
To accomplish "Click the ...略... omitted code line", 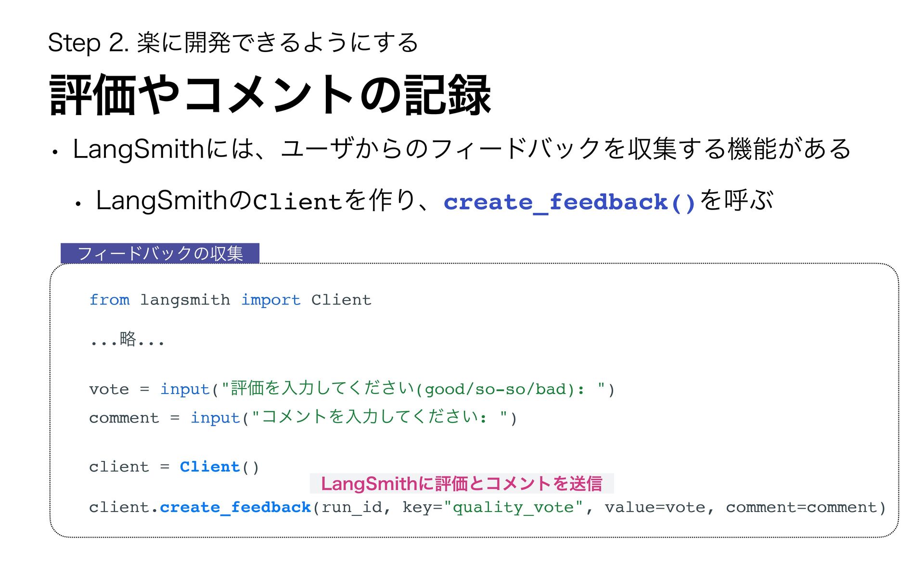I will [127, 340].
